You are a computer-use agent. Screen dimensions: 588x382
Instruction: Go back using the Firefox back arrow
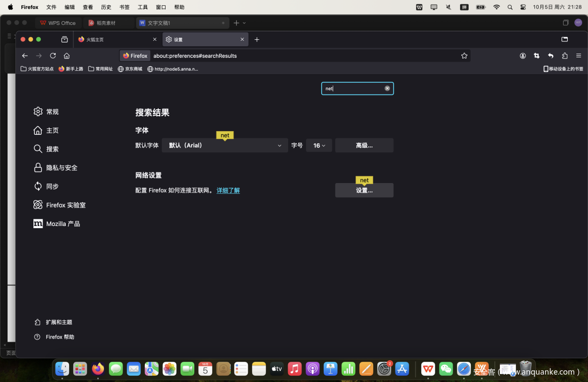click(25, 56)
